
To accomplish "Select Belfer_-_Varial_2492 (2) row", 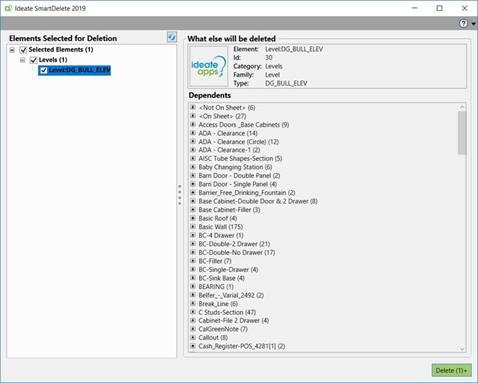I will pyautogui.click(x=231, y=295).
